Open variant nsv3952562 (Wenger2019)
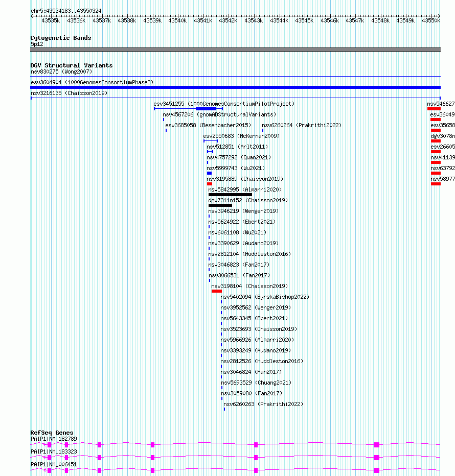Image resolution: width=455 pixels, height=476 pixels. click(256, 308)
